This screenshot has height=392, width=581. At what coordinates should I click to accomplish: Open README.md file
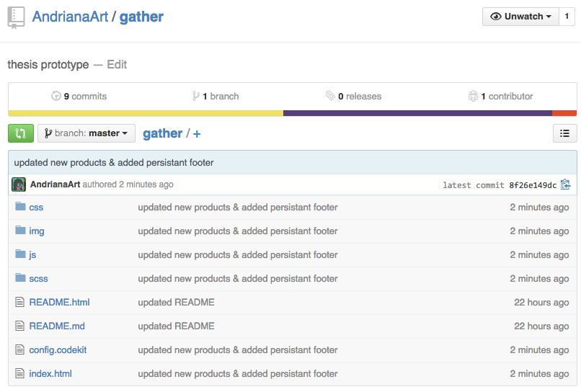[57, 326]
